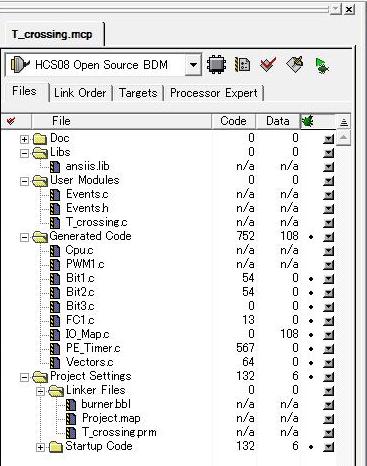Click the Data column header
367x466 pixels.
click(x=278, y=121)
